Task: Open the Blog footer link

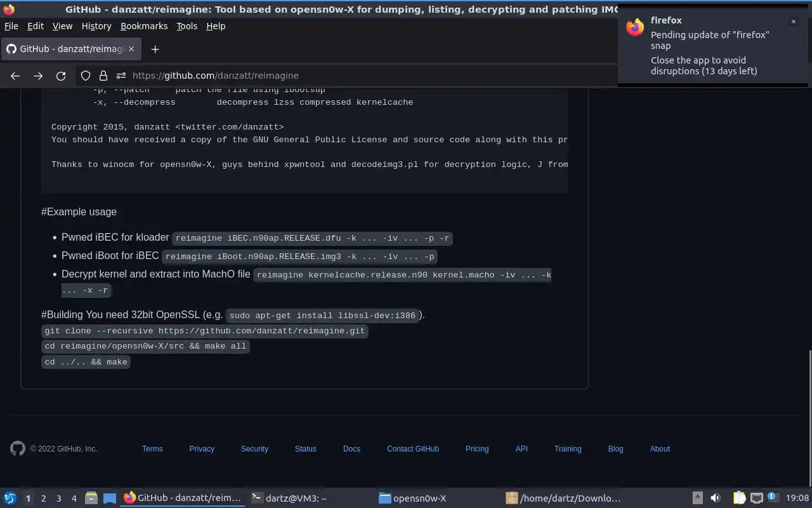Action: click(615, 448)
